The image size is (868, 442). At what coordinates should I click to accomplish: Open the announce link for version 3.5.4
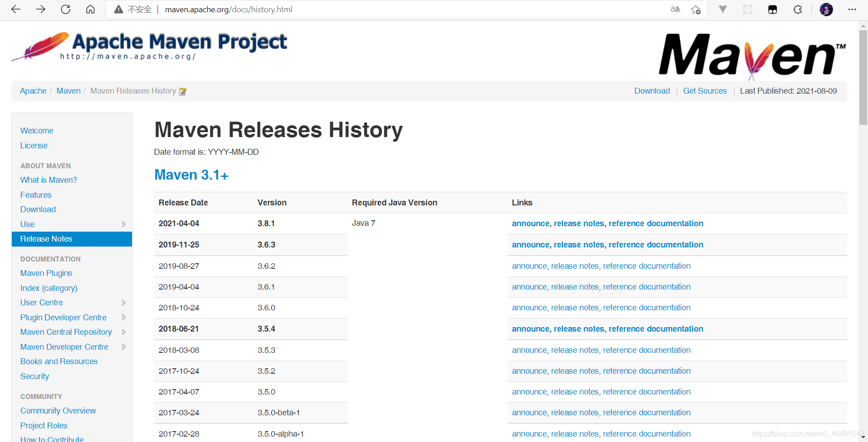pos(530,329)
